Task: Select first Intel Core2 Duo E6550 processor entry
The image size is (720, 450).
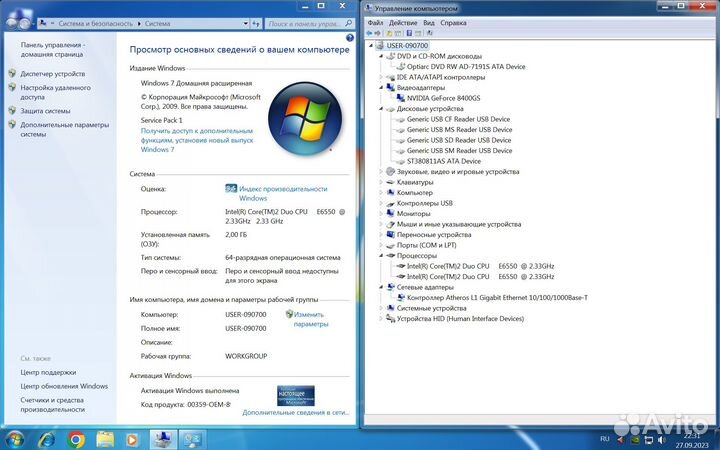Action: tap(480, 266)
